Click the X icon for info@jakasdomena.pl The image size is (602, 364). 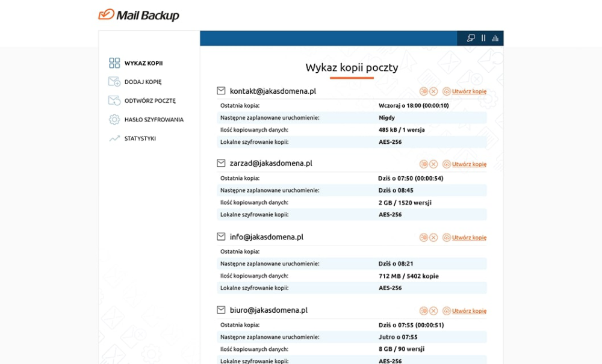click(433, 238)
